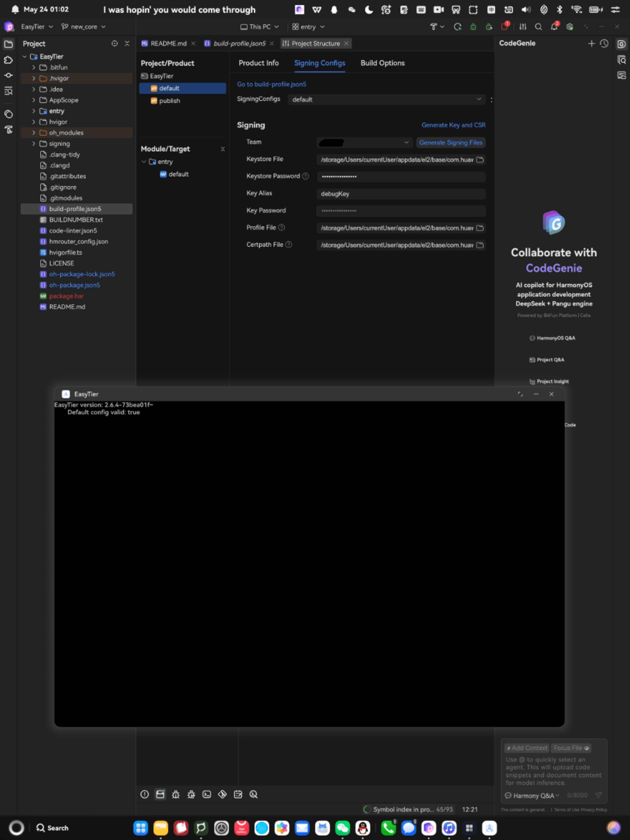Open the entry module run configuration dropdown

point(308,27)
